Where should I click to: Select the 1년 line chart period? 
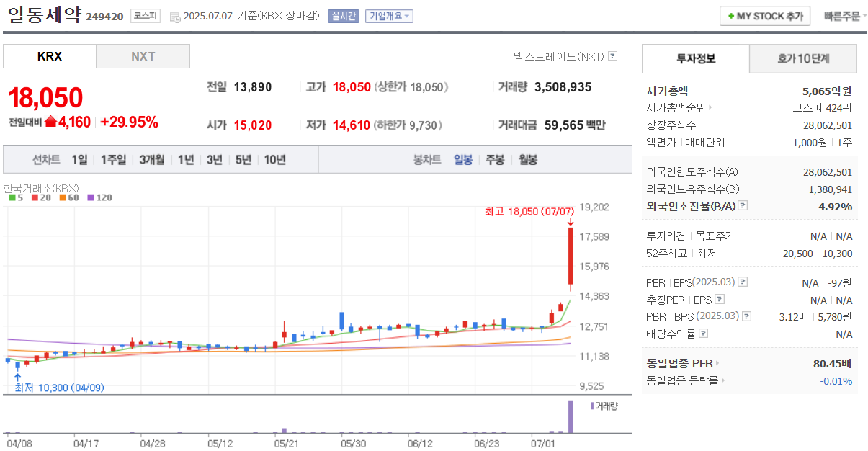click(186, 160)
